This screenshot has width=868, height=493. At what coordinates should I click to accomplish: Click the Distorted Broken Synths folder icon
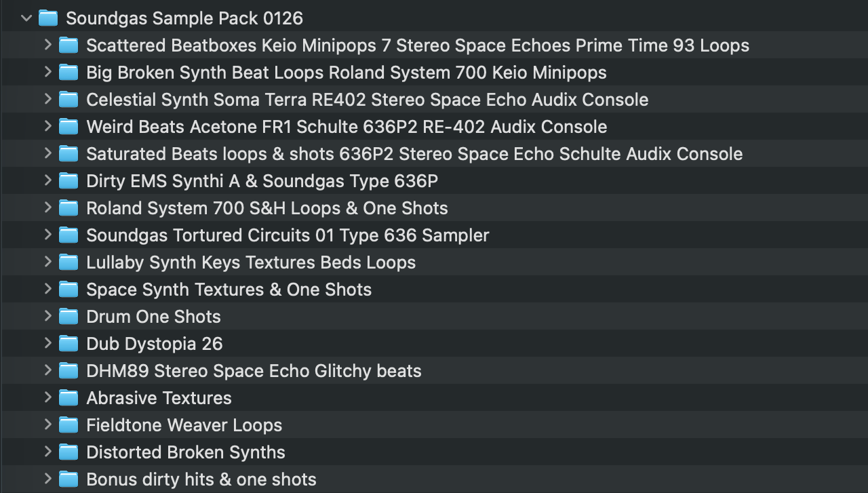68,452
